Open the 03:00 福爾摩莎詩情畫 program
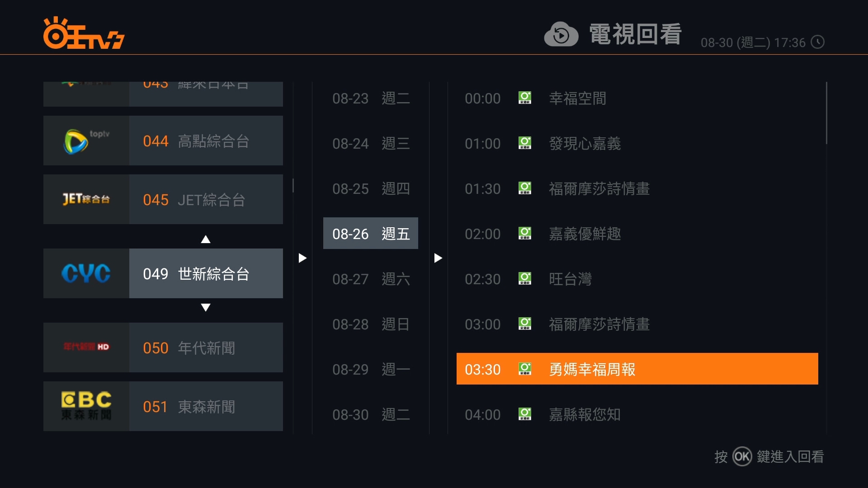Screen dimensions: 868x488 (x=637, y=324)
